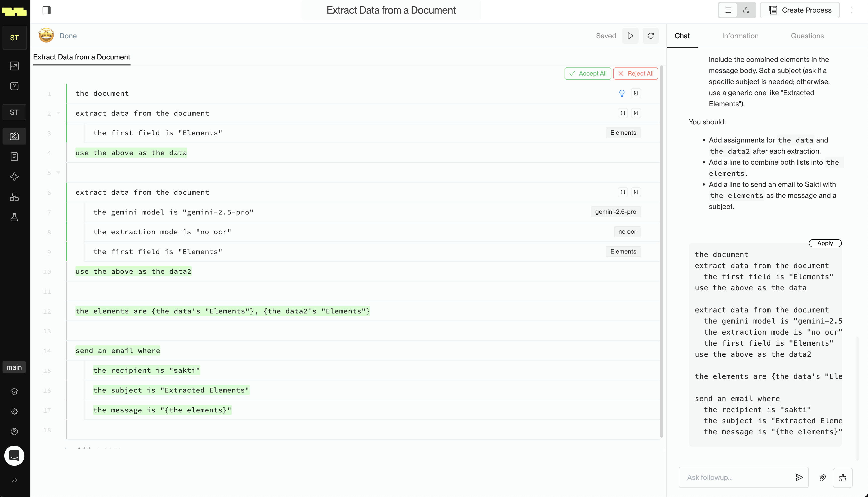Open the graduation cap learning icon
Screen dimensions: 868x497
pos(14,392)
